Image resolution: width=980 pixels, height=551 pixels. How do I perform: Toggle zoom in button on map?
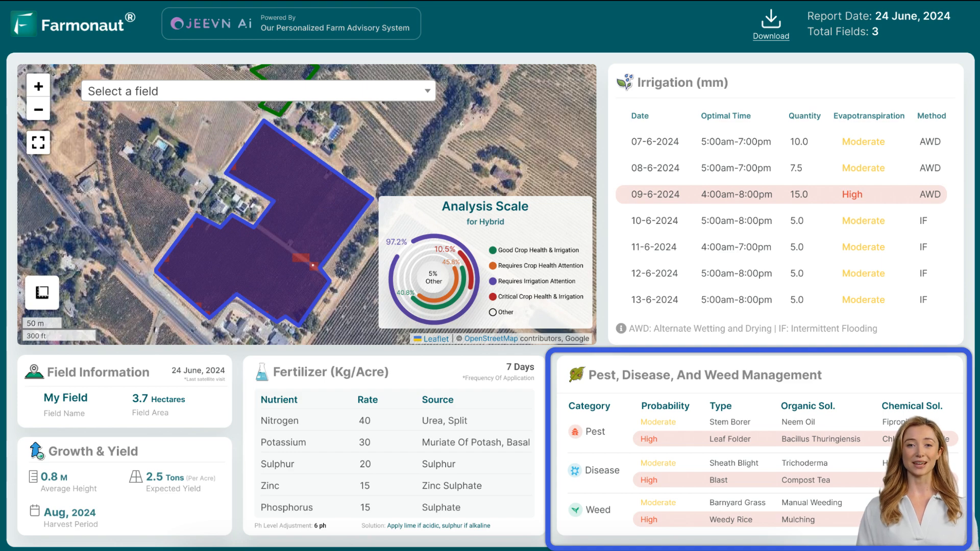pos(38,86)
